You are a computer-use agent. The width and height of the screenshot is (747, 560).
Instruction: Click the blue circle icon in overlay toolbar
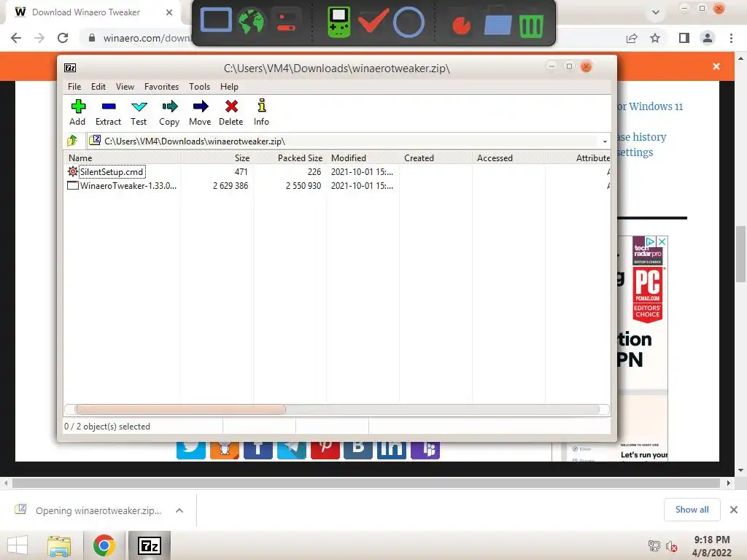pyautogui.click(x=409, y=23)
